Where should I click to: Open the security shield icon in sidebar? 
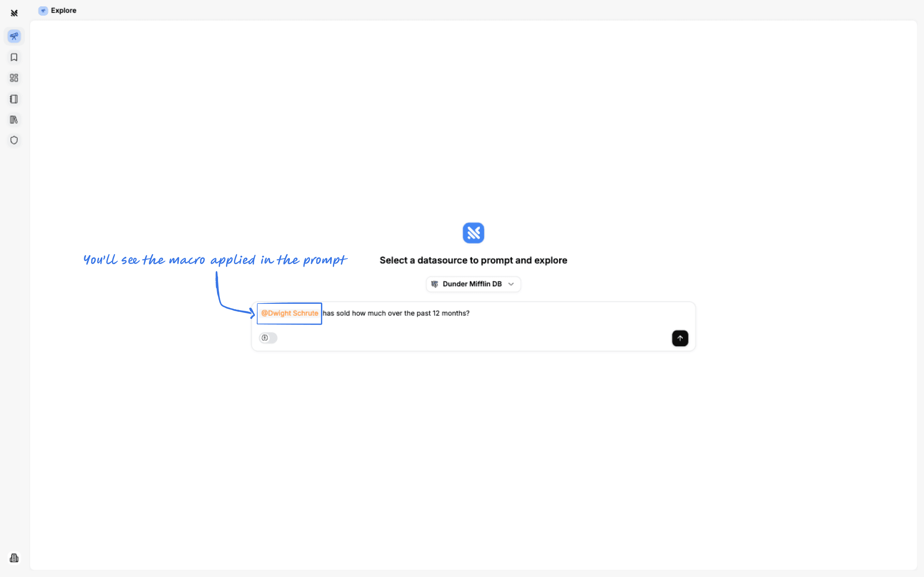(x=14, y=140)
